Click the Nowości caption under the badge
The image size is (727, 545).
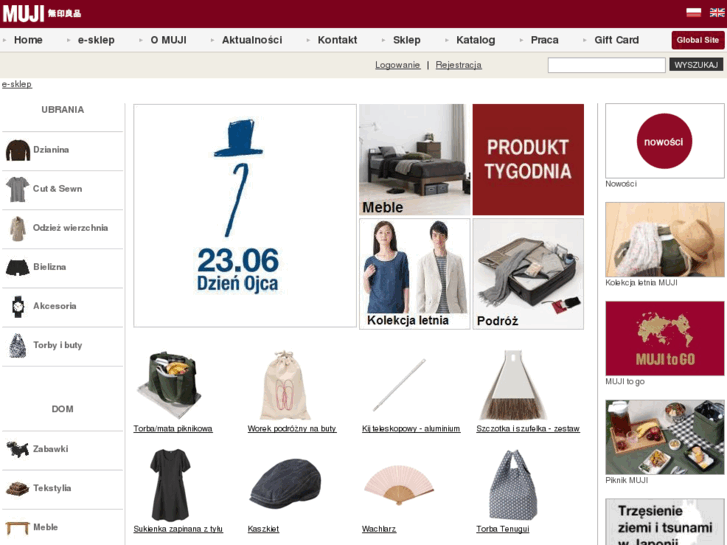(x=621, y=184)
